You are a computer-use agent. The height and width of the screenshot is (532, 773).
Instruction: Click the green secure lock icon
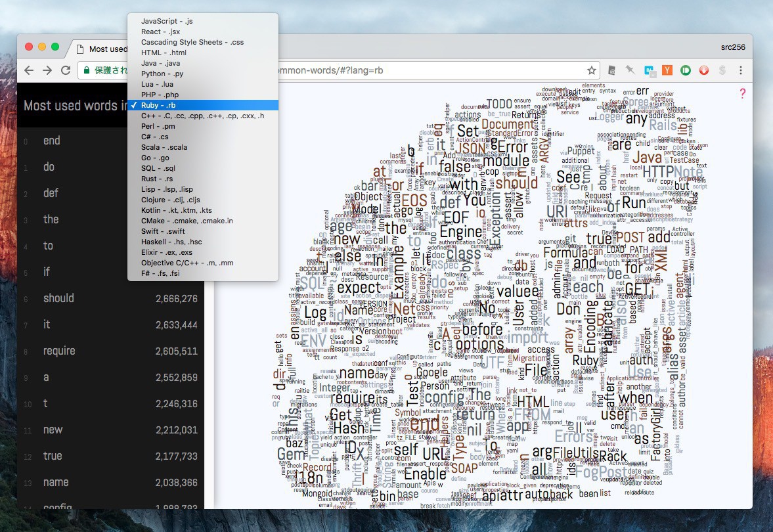tap(85, 70)
